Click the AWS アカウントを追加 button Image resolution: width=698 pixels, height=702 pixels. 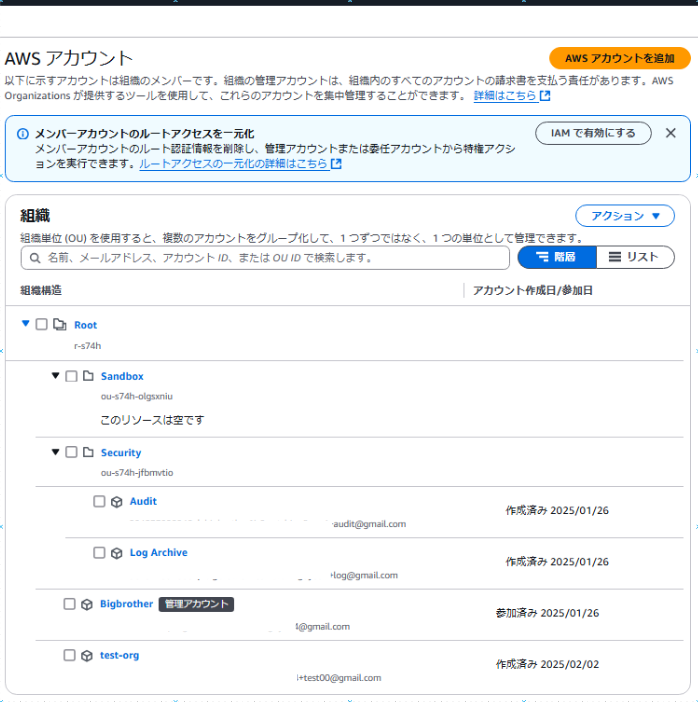(x=620, y=58)
